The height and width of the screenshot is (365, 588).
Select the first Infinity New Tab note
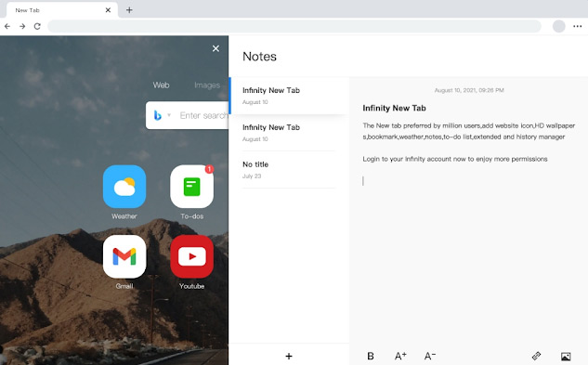pyautogui.click(x=289, y=96)
